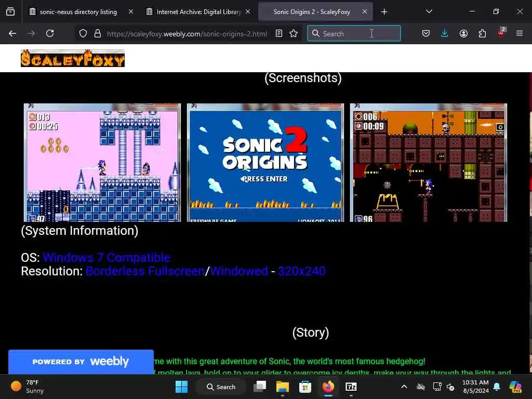Open the tracking protection shield
The width and height of the screenshot is (532, 399).
coord(83,33)
